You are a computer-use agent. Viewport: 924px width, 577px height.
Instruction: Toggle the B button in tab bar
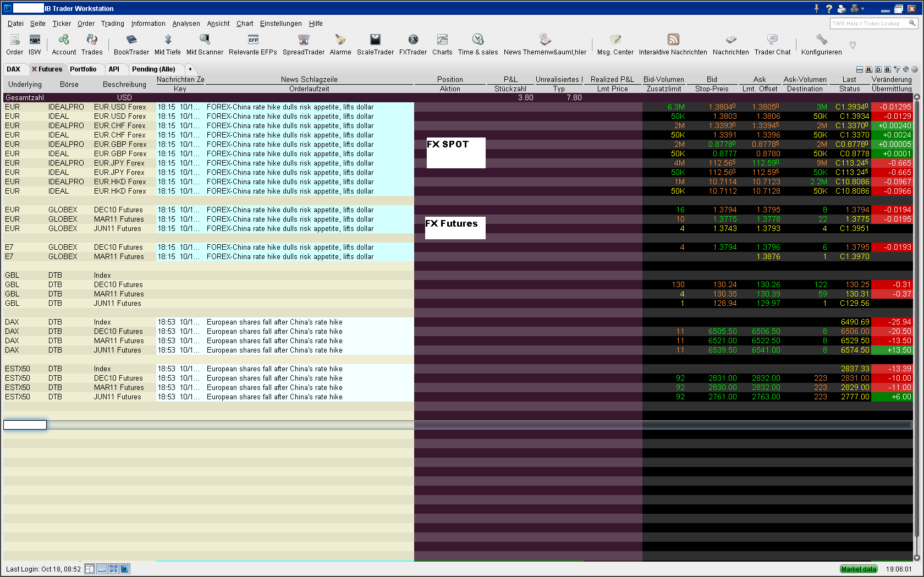888,69
